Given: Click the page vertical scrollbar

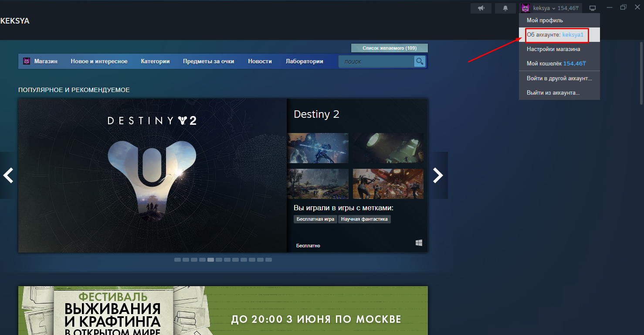Looking at the screenshot, I should click(x=641, y=73).
